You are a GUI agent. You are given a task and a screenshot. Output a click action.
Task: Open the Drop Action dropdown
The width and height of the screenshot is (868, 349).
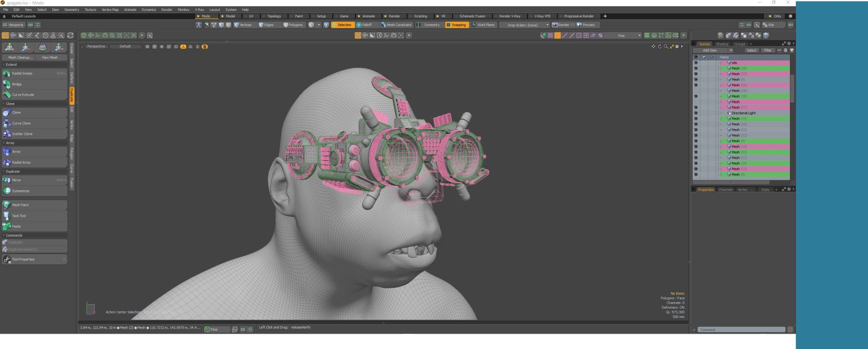pyautogui.click(x=524, y=25)
